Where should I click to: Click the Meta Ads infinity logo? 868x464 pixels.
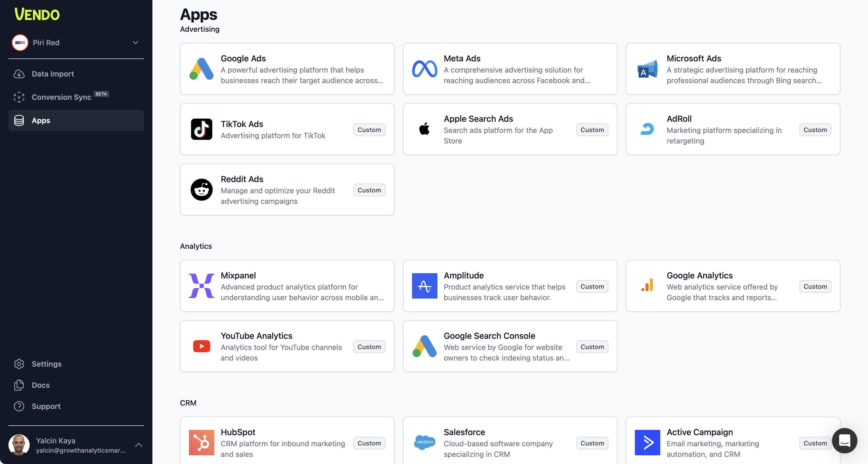(424, 69)
